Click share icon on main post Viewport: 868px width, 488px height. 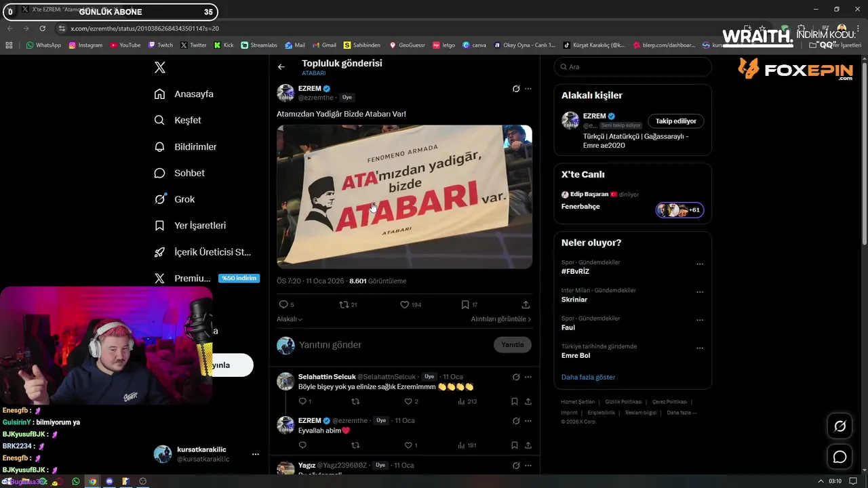click(526, 305)
